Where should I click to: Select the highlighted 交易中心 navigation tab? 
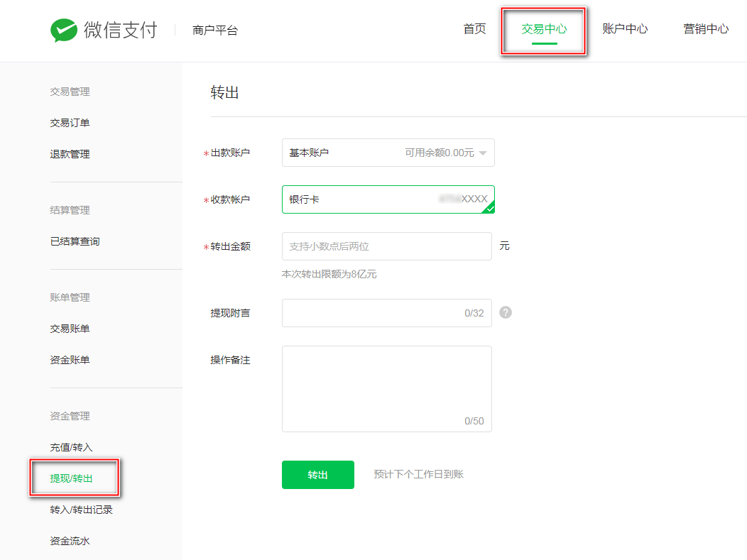tap(543, 29)
